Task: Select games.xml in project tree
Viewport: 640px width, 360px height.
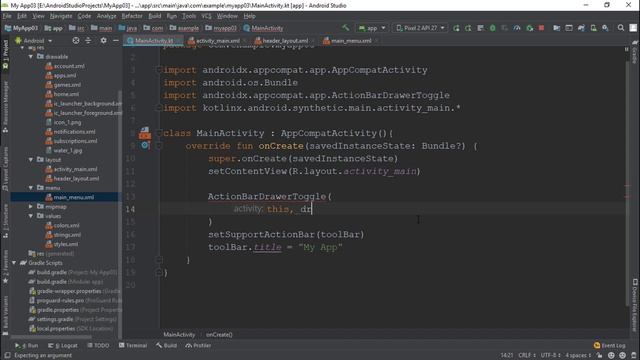Action: click(x=63, y=85)
